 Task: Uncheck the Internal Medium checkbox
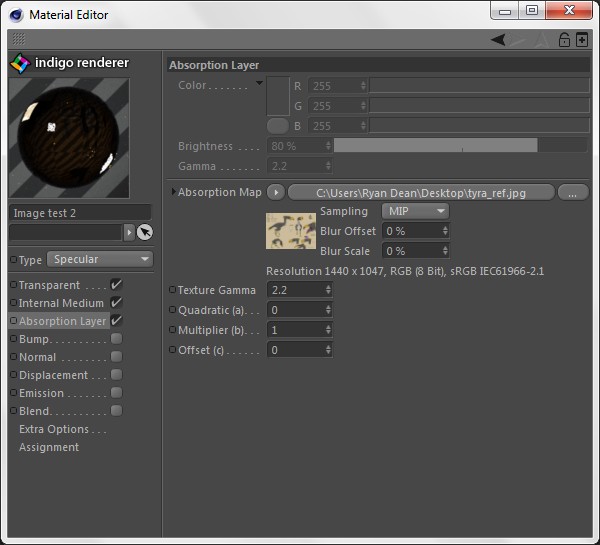point(116,303)
